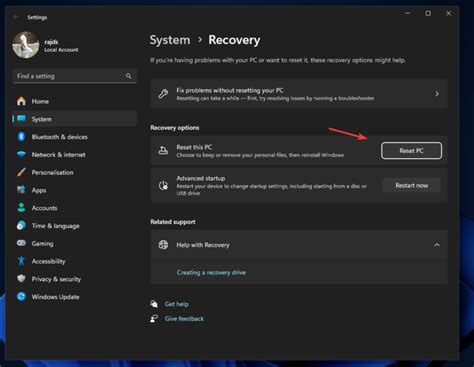Click the System monitor icon
The width and height of the screenshot is (474, 367).
(21, 119)
